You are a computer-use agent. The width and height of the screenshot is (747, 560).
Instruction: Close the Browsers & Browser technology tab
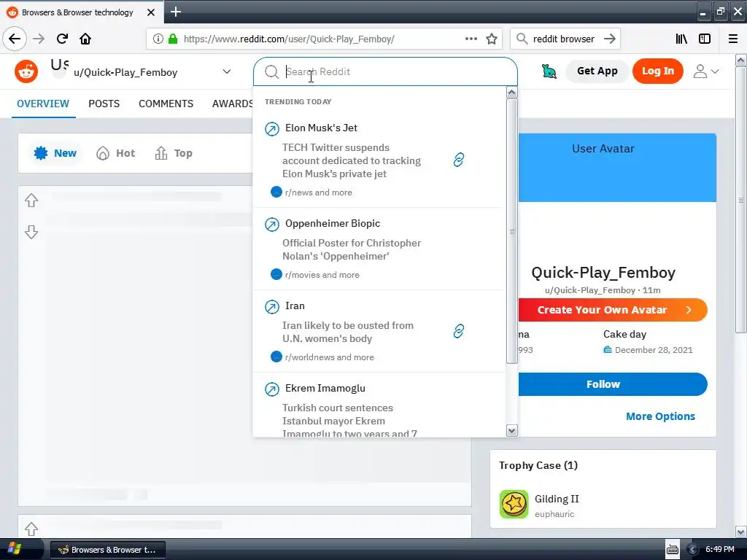coord(151,12)
